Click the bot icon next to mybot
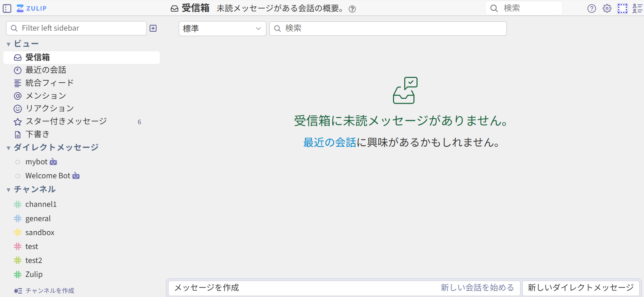644x297 pixels. click(53, 162)
